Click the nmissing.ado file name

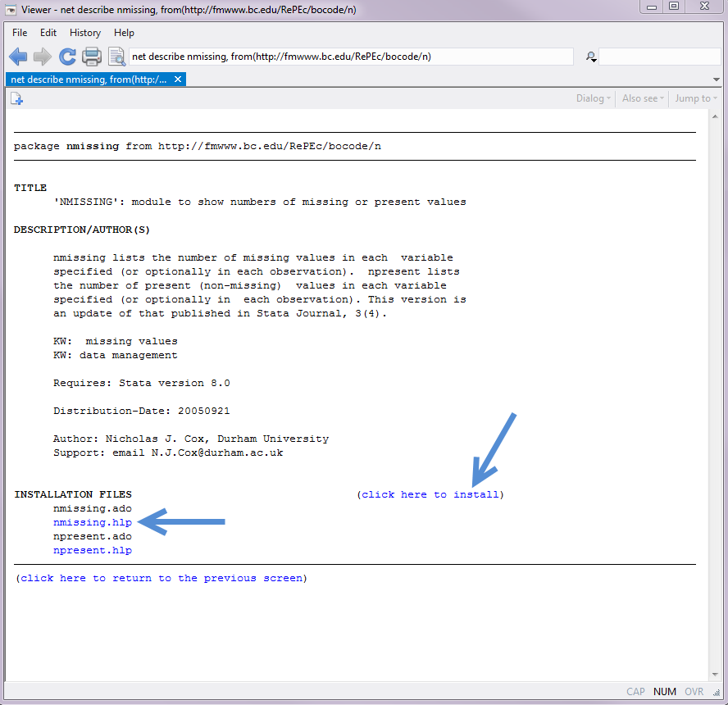93,508
